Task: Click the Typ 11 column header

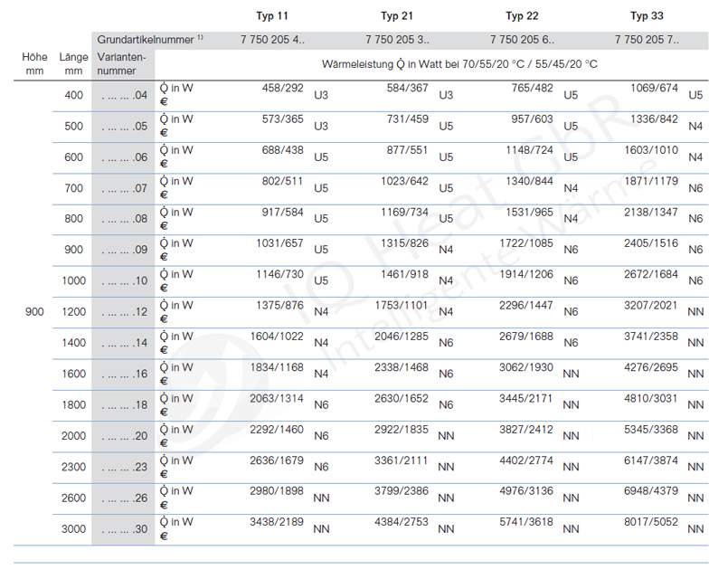Action: click(x=272, y=16)
